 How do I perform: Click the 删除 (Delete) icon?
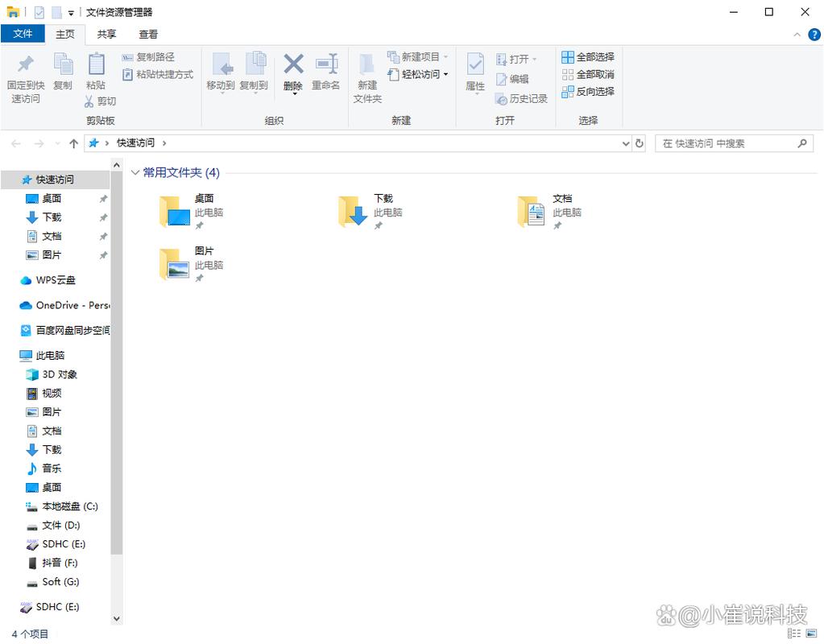(x=292, y=74)
